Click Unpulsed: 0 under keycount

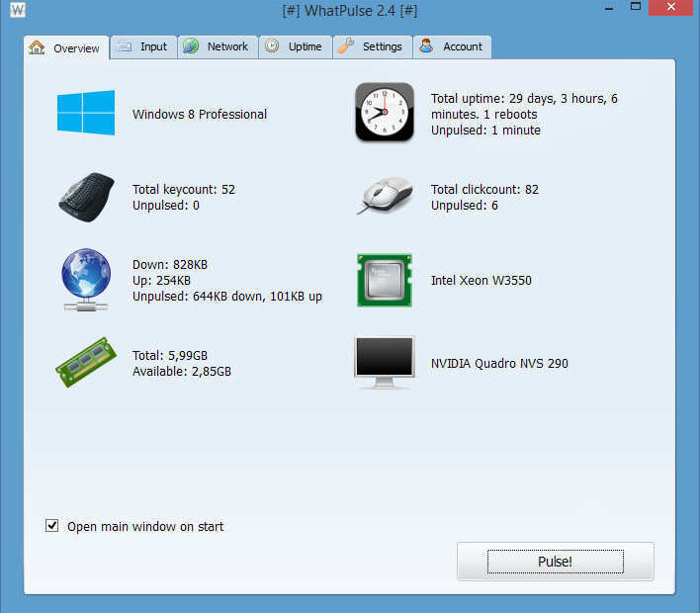[x=166, y=206]
